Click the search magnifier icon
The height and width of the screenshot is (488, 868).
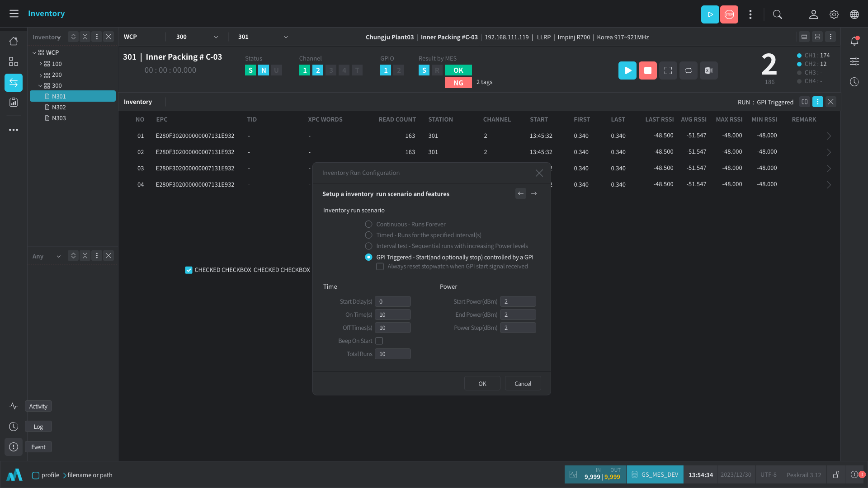coord(777,14)
